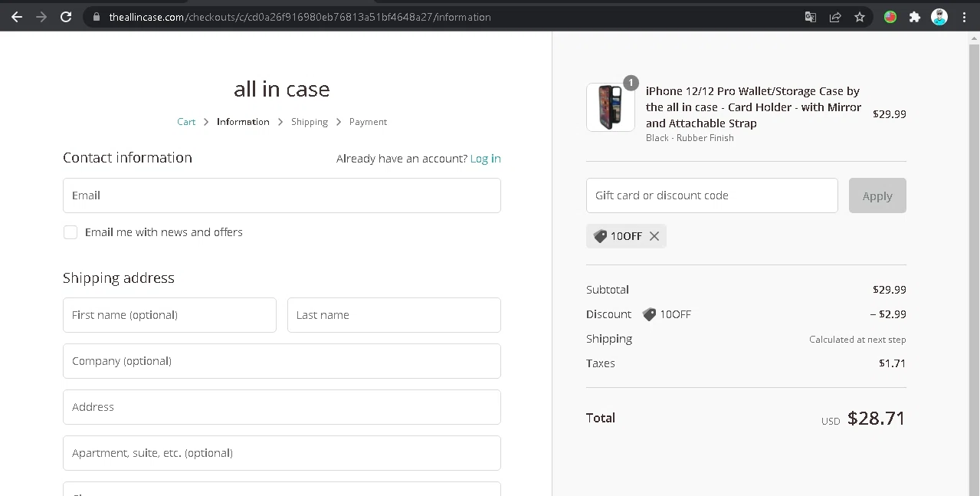
Task: Click the browser forward arrow
Action: [x=41, y=17]
